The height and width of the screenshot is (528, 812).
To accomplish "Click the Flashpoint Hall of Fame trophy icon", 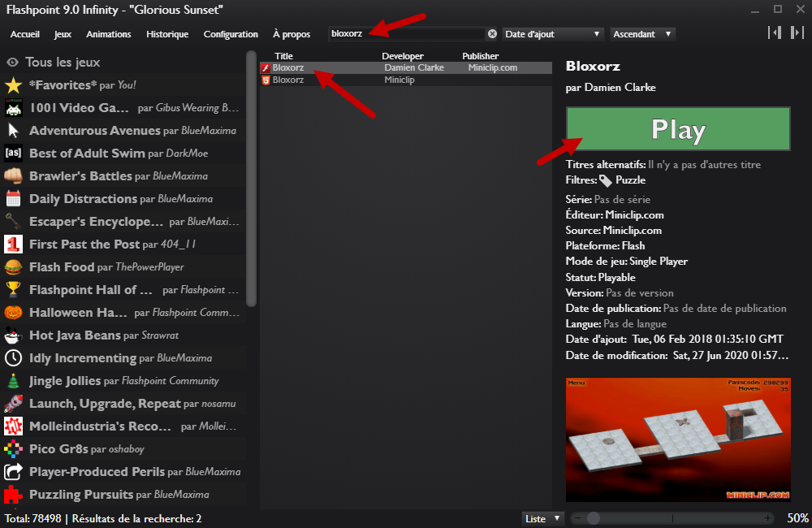I will pyautogui.click(x=14, y=290).
